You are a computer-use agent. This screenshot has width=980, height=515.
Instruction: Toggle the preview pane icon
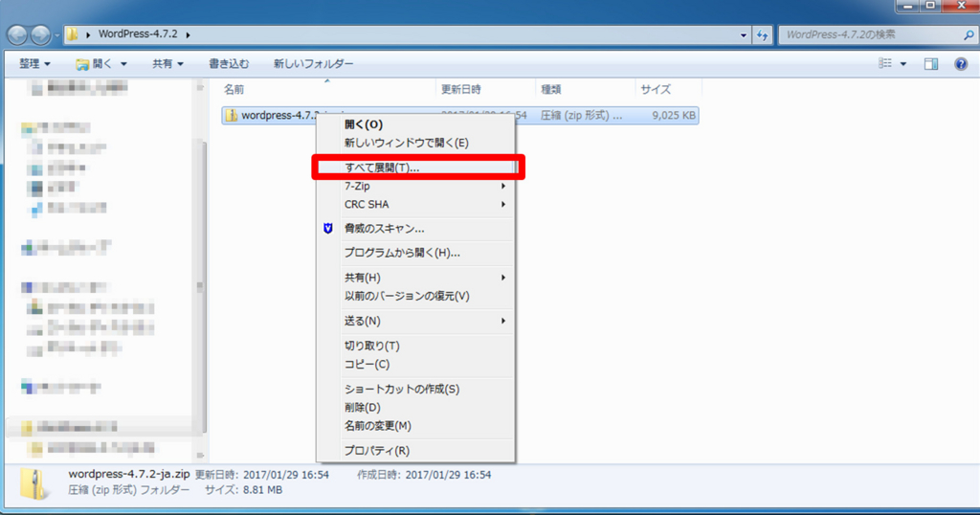click(x=931, y=64)
